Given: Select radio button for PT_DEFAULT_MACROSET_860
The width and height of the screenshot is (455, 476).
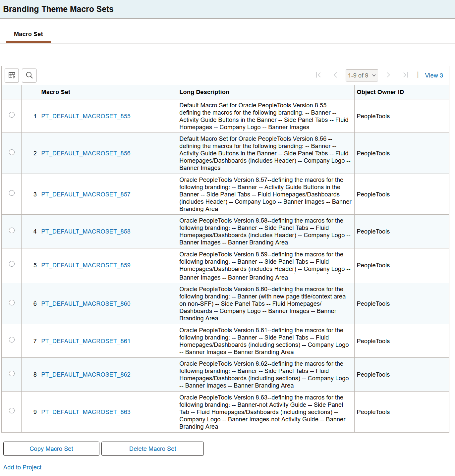Looking at the screenshot, I should point(12,303).
